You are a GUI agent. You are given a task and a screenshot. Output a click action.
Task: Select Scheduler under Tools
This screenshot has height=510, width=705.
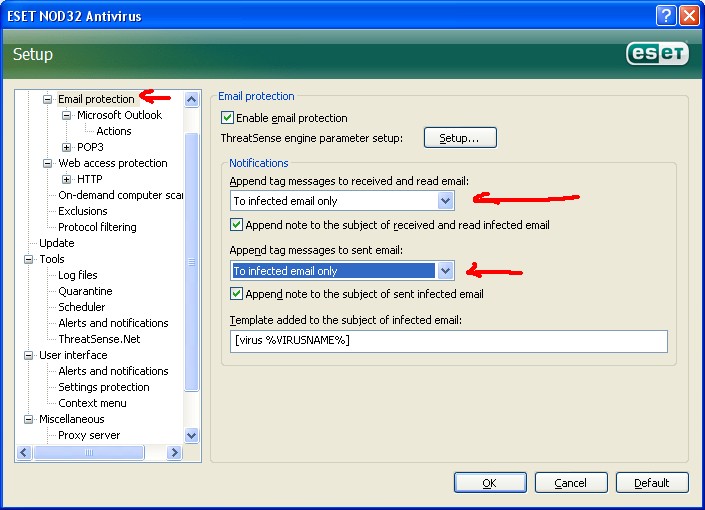81,307
